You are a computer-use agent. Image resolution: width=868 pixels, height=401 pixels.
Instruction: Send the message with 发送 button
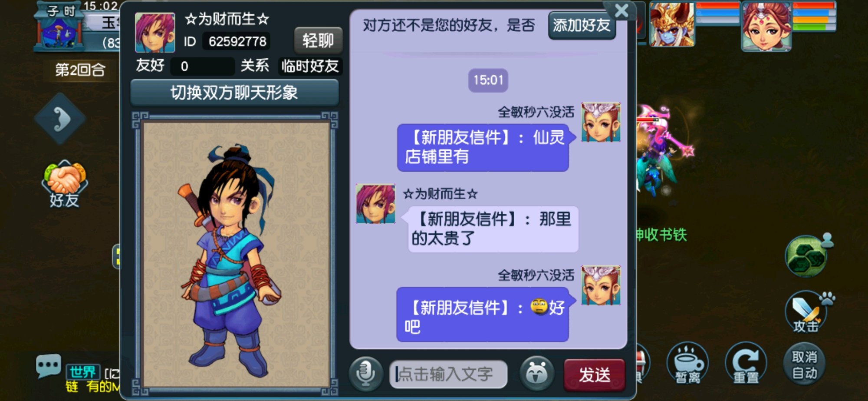tap(595, 374)
